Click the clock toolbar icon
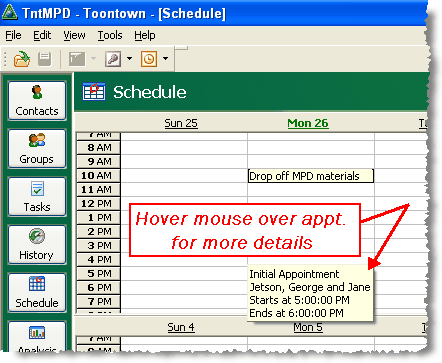 [x=149, y=59]
